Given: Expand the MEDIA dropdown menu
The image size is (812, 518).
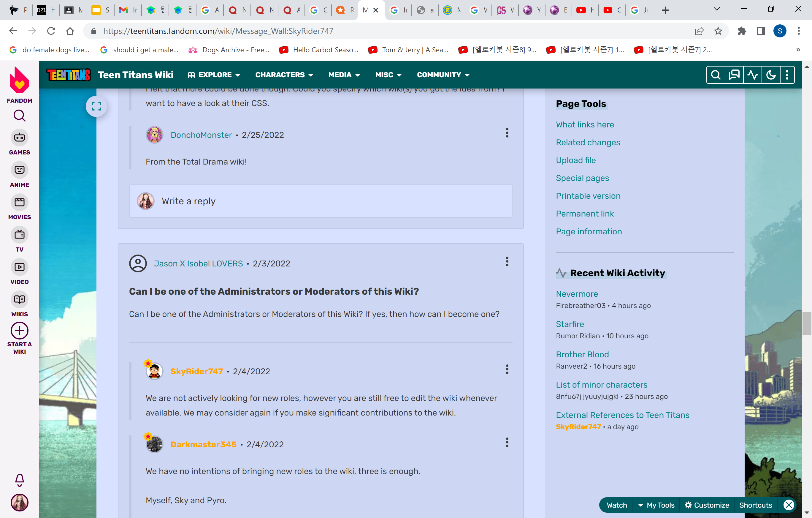Looking at the screenshot, I should pos(344,75).
